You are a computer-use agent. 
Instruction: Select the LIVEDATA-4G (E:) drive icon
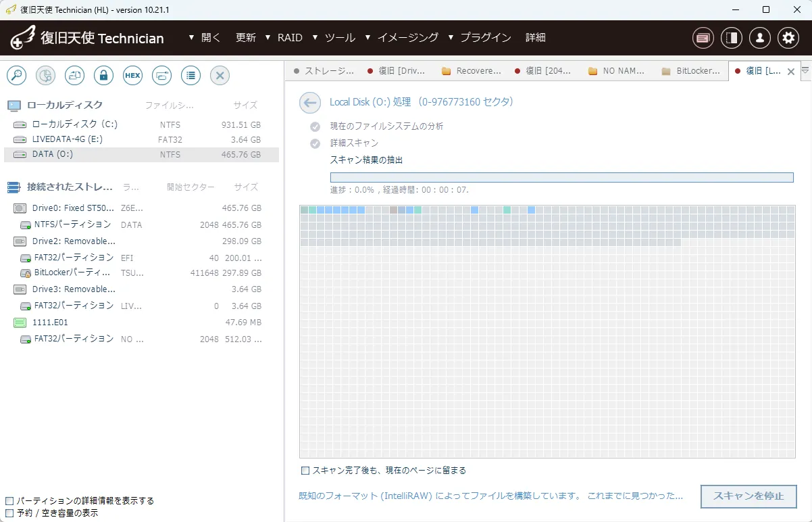coord(20,139)
